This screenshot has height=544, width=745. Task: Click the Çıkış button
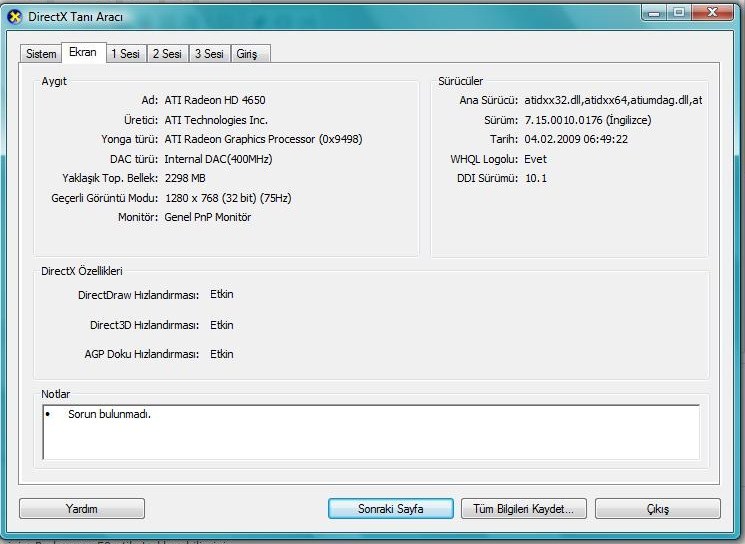(x=658, y=509)
